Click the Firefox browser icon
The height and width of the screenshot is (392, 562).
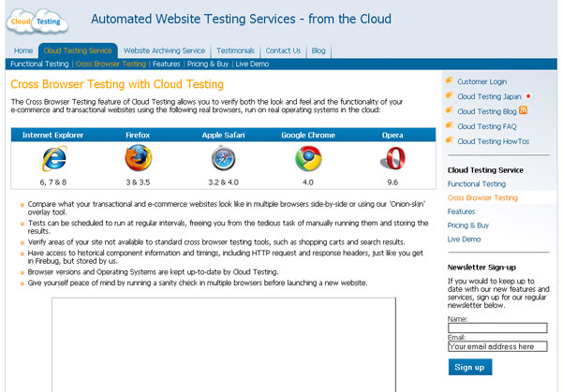(x=139, y=158)
